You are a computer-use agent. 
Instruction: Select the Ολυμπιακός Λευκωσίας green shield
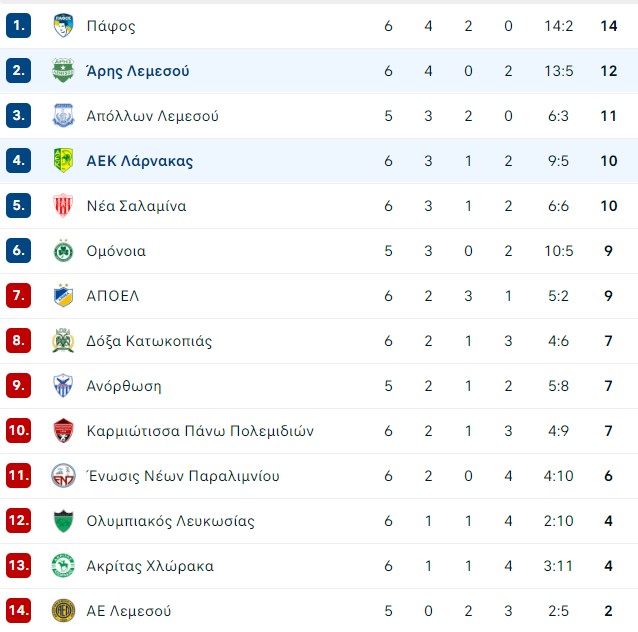coord(63,520)
